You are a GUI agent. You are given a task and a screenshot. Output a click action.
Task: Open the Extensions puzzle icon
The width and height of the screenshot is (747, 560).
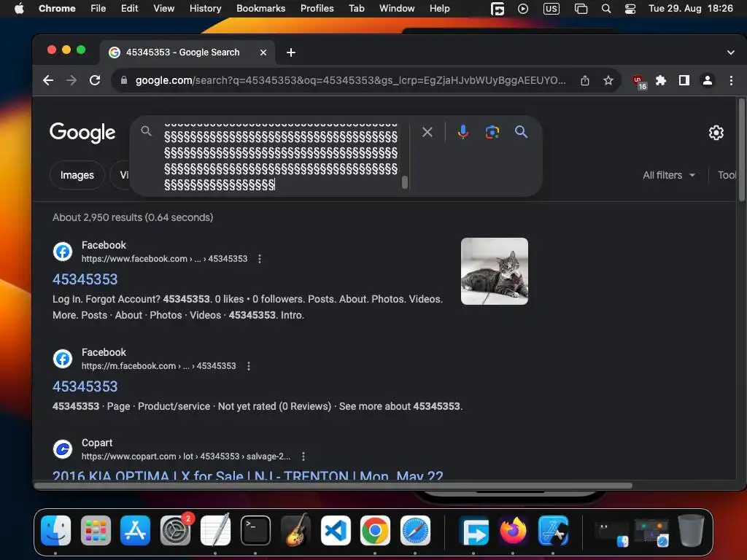point(661,80)
